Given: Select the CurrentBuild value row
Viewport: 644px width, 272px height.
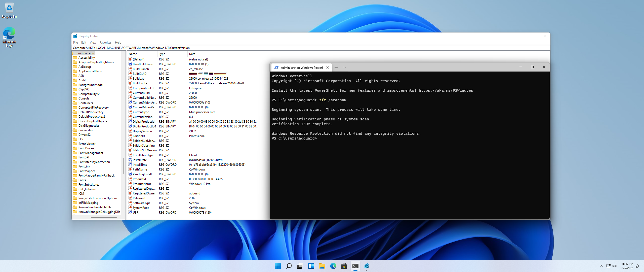Looking at the screenshot, I should point(193,93).
